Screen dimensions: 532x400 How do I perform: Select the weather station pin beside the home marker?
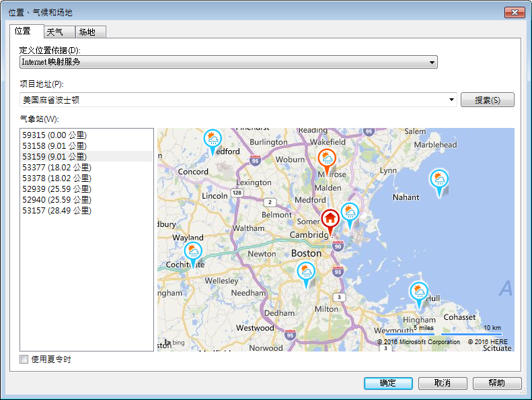click(x=350, y=215)
